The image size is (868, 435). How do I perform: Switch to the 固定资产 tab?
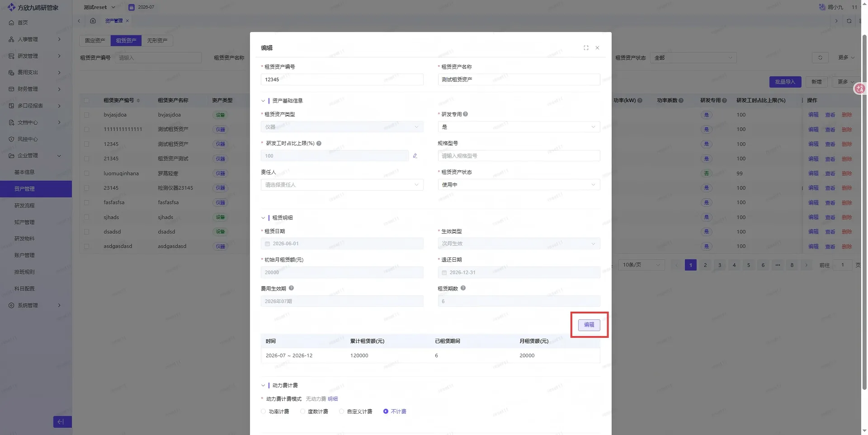tap(95, 41)
